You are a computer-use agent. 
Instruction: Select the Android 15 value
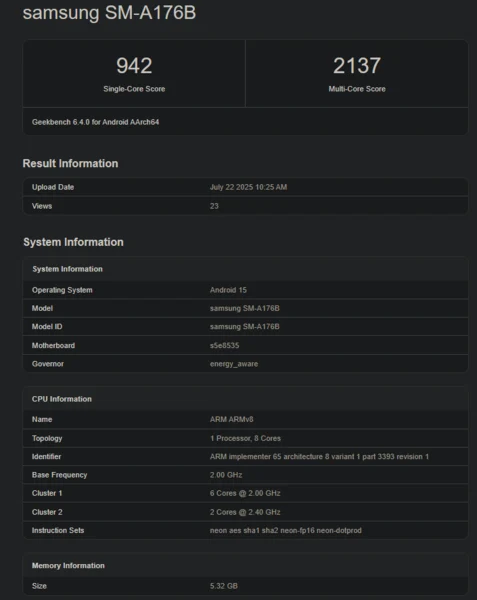click(x=228, y=290)
